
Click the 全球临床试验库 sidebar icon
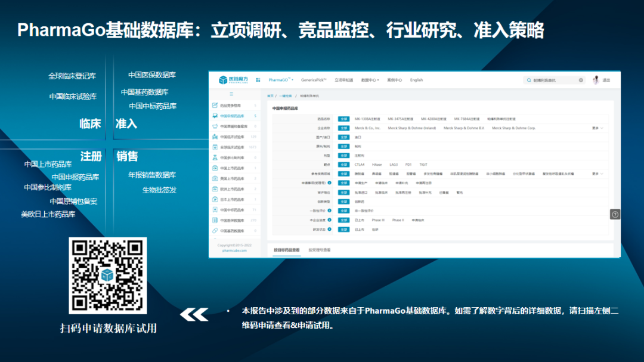[x=215, y=147]
